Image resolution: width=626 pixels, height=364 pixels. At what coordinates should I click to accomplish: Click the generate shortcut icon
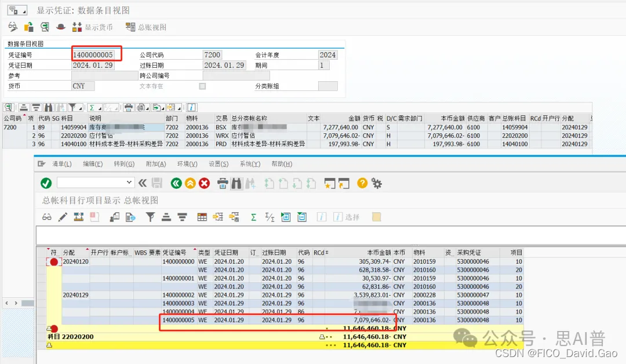coord(343,183)
